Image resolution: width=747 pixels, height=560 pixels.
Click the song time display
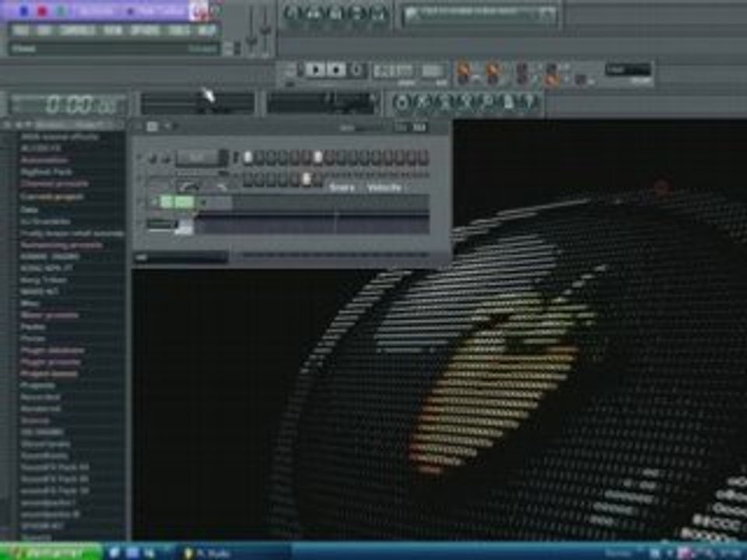point(69,104)
